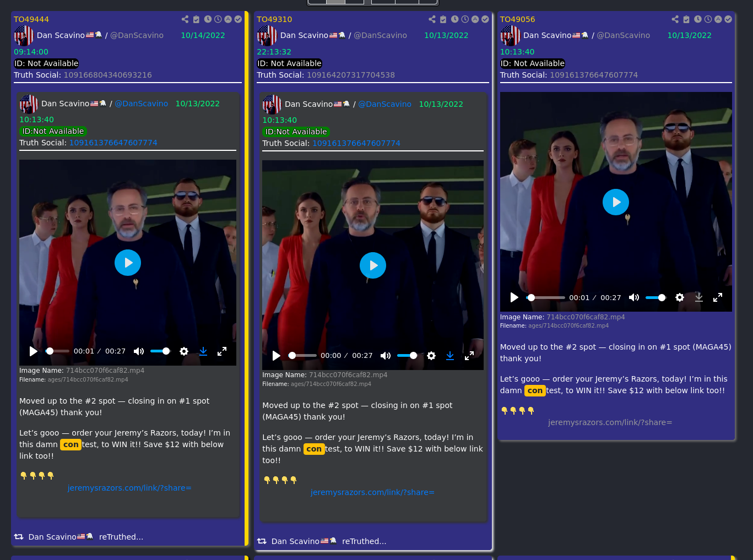Image resolution: width=753 pixels, height=560 pixels.
Task: Open blue @DanScavino link in TO49310 embedded post
Action: pos(385,104)
